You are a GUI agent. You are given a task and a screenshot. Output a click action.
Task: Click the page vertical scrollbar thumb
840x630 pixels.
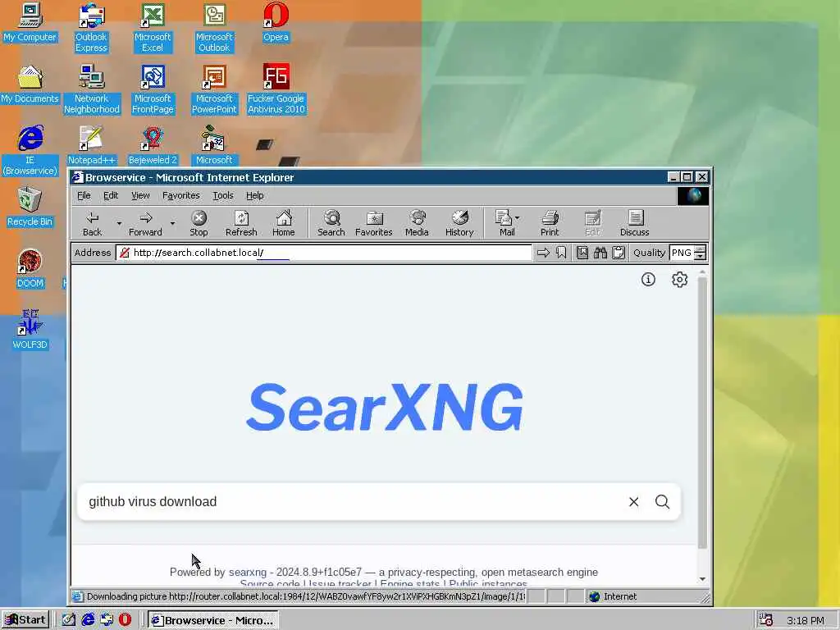(x=702, y=412)
